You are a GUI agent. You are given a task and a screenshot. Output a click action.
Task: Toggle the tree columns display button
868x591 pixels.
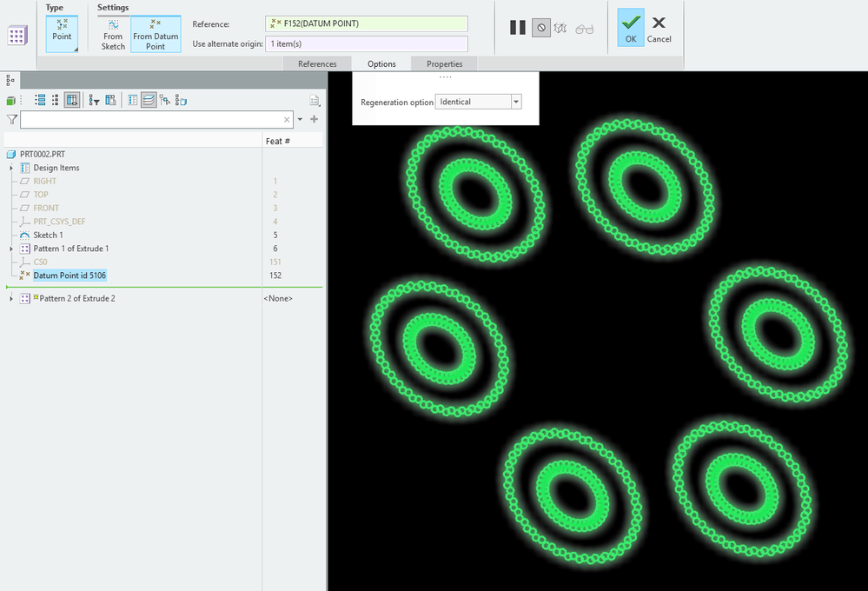72,100
